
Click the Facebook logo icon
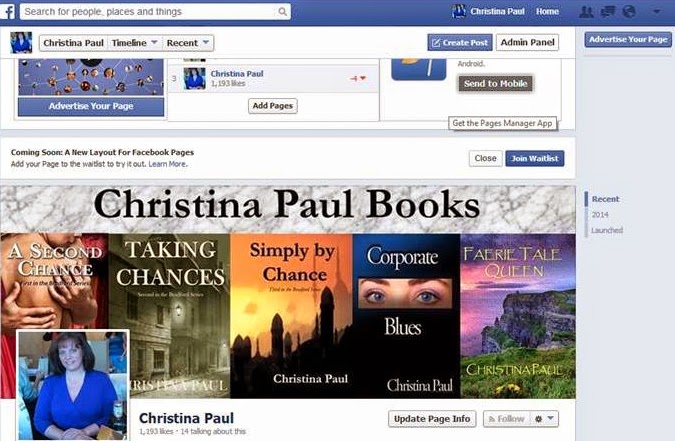coord(7,12)
